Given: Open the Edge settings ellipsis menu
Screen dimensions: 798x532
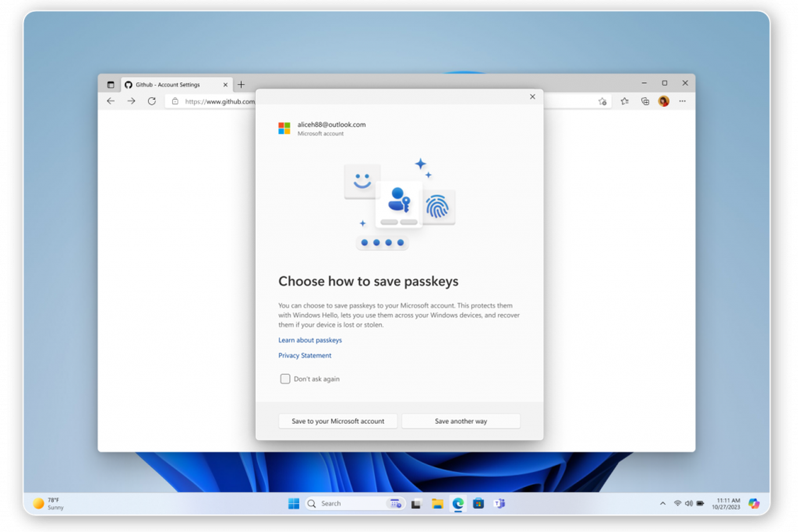Looking at the screenshot, I should [x=682, y=101].
